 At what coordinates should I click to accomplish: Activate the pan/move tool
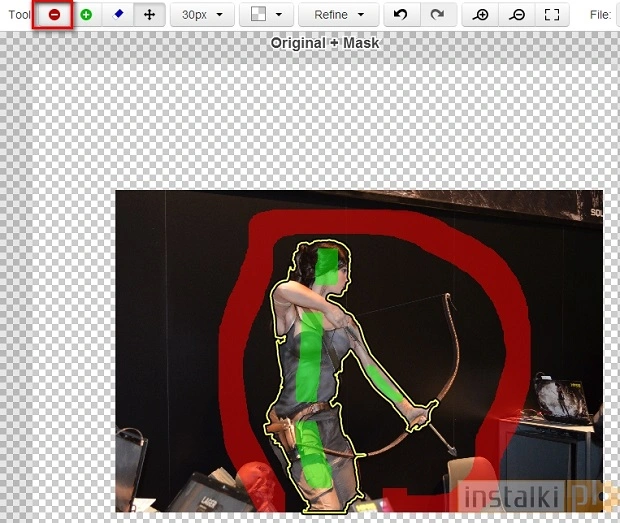tap(149, 15)
